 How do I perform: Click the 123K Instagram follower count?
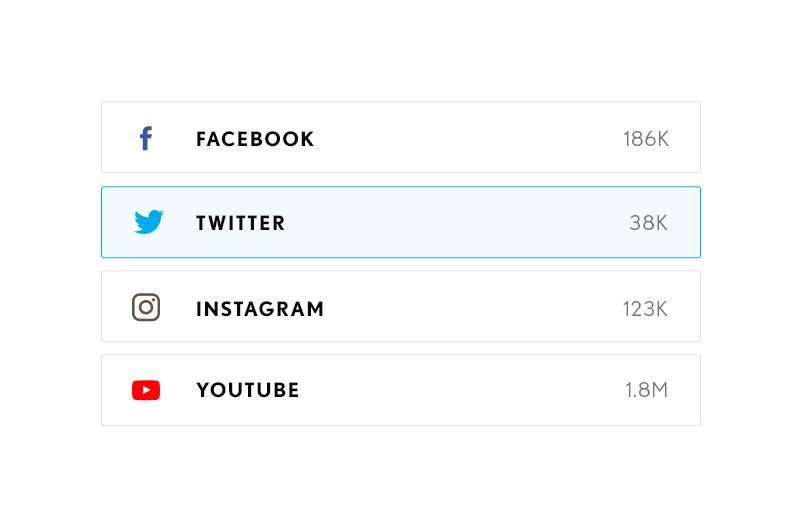click(645, 309)
